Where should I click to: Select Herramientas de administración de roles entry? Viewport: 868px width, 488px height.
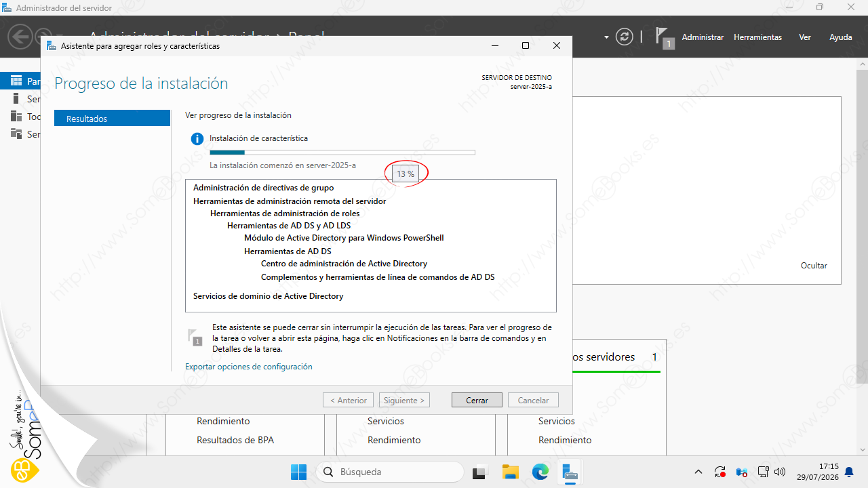(285, 213)
